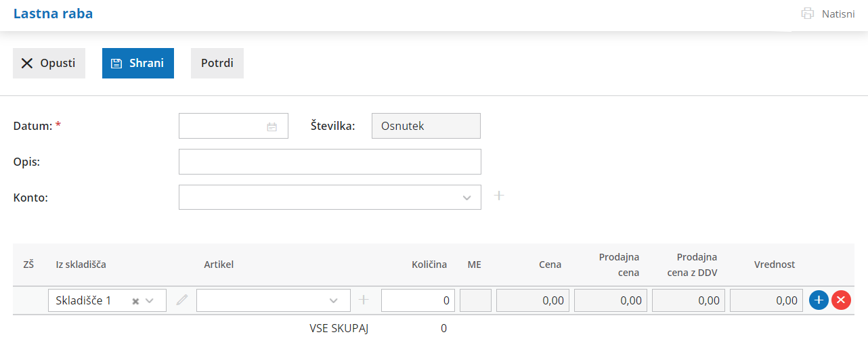868x343 pixels.
Task: Expand the Konto dropdown
Action: pyautogui.click(x=466, y=198)
